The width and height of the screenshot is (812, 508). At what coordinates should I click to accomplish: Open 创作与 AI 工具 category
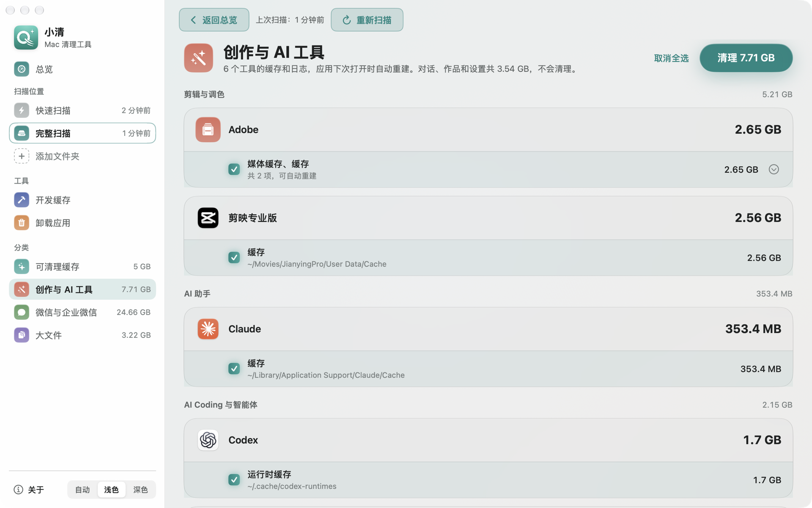[82, 290]
